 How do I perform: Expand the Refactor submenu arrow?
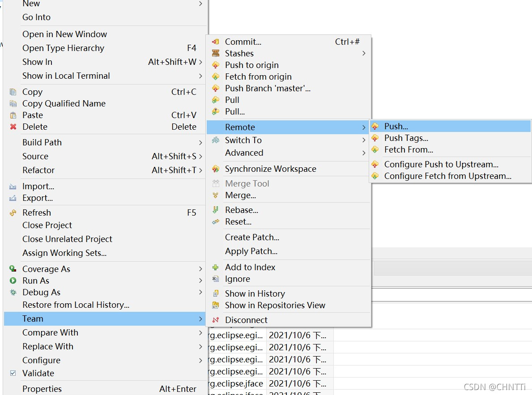(200, 170)
